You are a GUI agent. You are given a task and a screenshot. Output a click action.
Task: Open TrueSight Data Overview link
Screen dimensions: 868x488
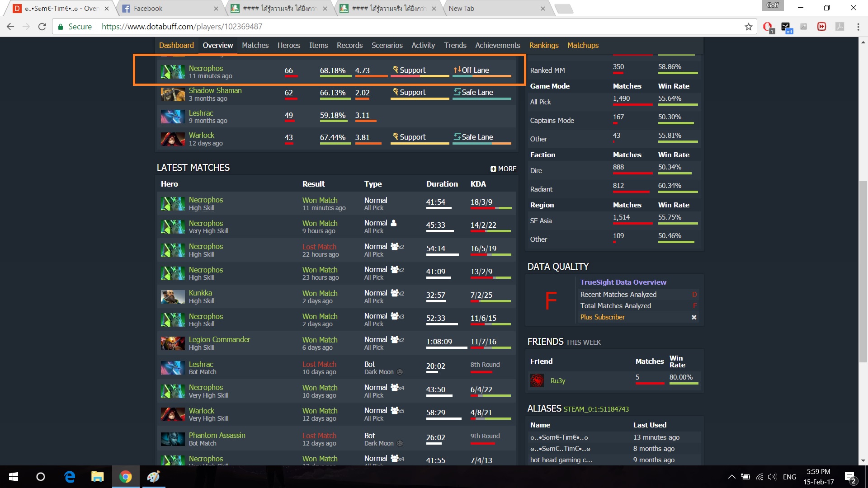click(x=623, y=282)
